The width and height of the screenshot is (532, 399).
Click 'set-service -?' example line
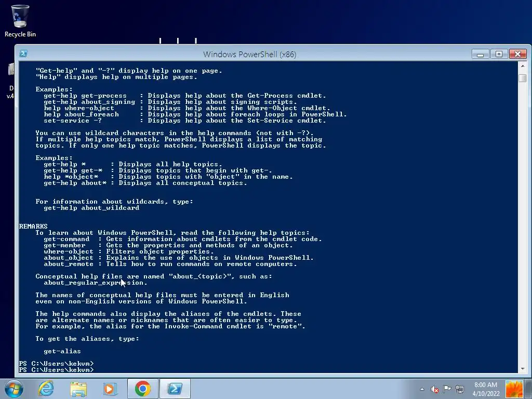pyautogui.click(x=185, y=121)
